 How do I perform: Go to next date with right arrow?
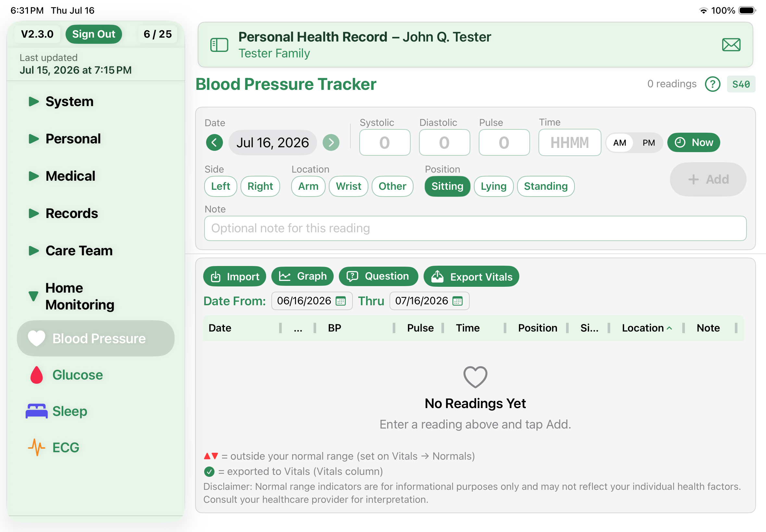tap(331, 143)
